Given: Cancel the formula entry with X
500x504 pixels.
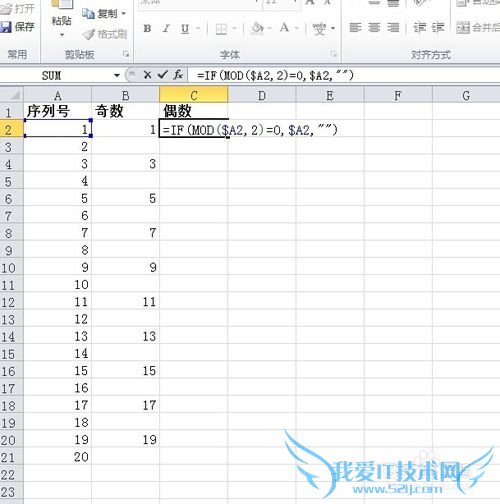Looking at the screenshot, I should pos(147,75).
